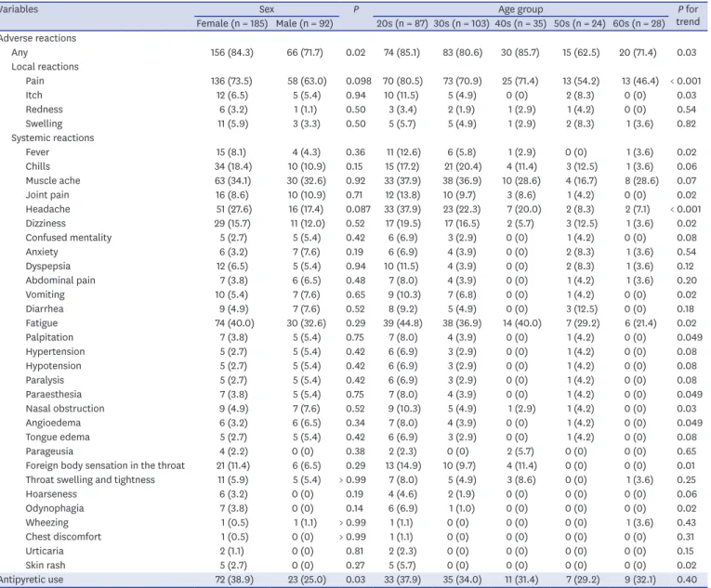Select the '51 (27.6)' cell in the Headache row
The width and height of the screenshot is (711, 588).
tap(233, 209)
